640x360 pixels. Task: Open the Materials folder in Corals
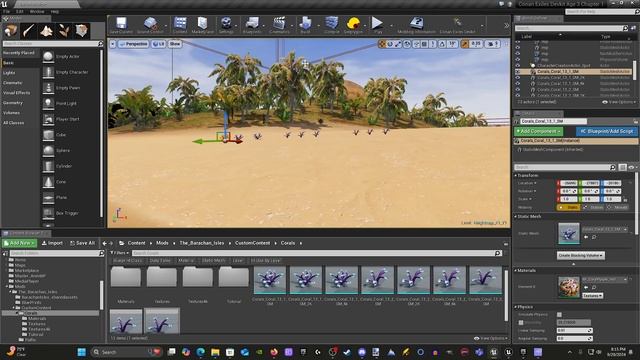point(126,285)
